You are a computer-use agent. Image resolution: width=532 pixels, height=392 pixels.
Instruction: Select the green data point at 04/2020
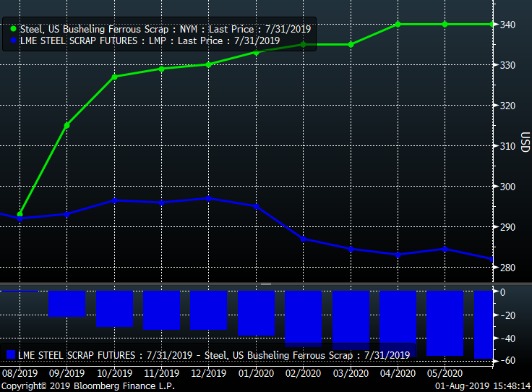[398, 24]
